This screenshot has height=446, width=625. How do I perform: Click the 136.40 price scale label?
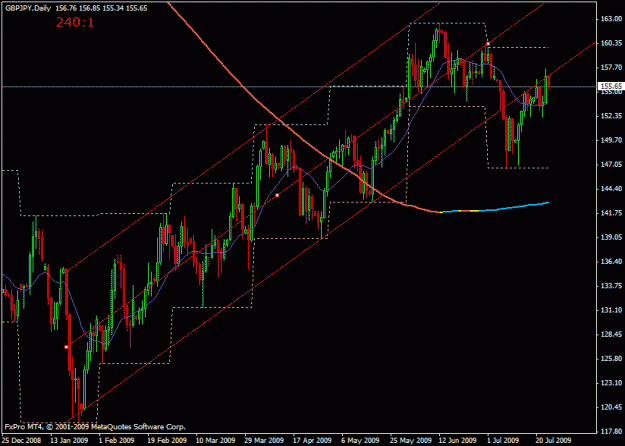pos(611,261)
